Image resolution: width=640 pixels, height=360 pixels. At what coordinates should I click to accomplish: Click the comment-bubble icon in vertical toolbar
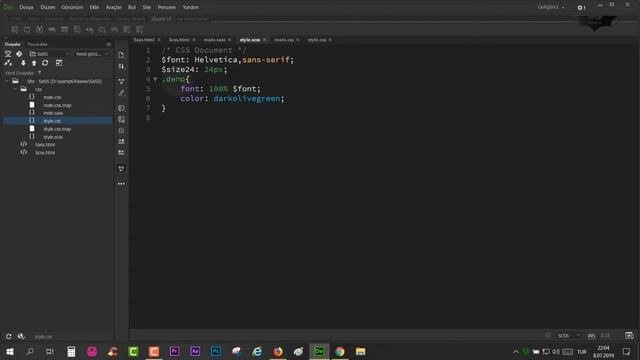coord(121,108)
